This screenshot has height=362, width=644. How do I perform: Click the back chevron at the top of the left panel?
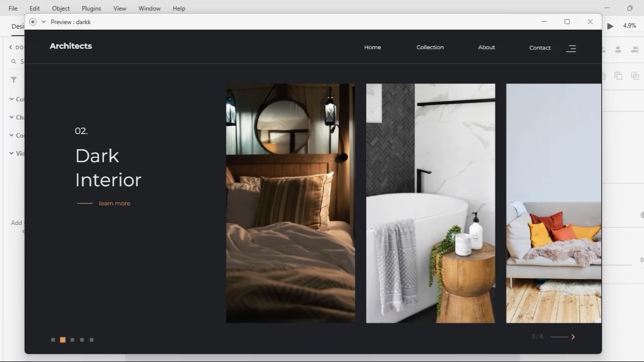point(11,47)
